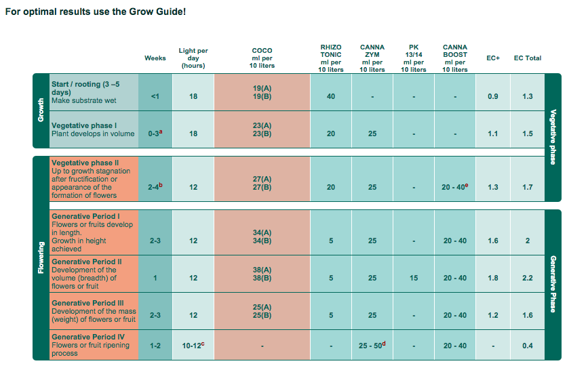Click the vertical 'Growth' section label
The image size is (588, 372).
pyautogui.click(x=41, y=110)
